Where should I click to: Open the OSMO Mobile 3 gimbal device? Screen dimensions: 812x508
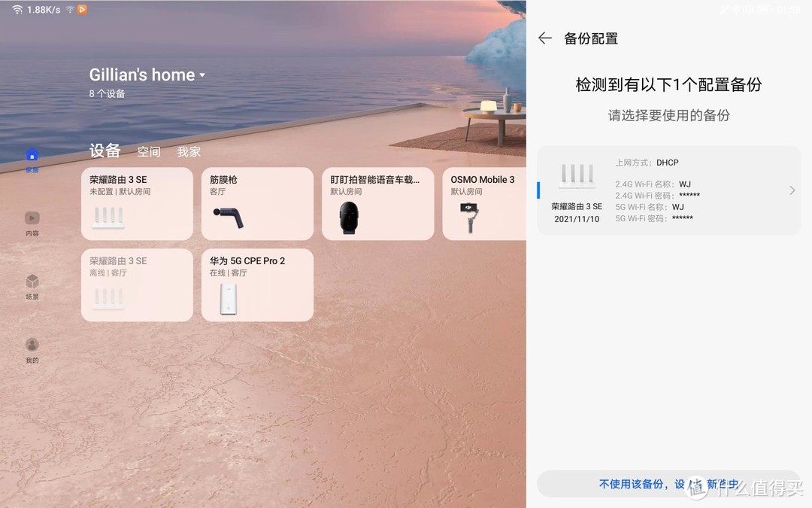(x=485, y=204)
